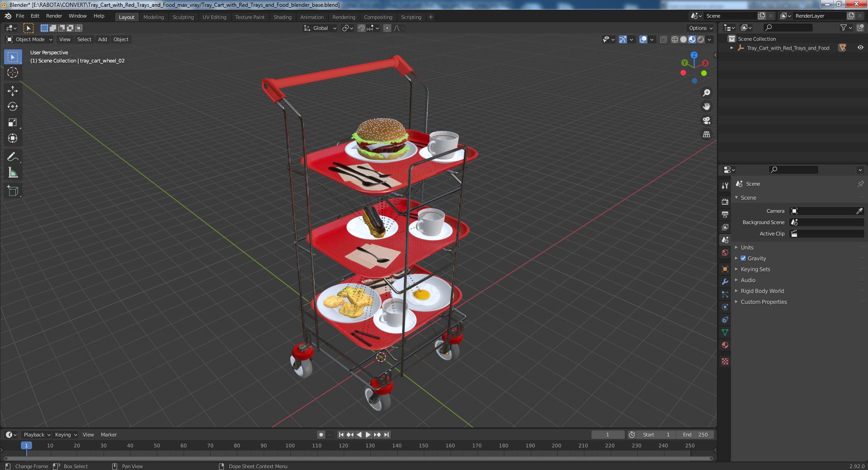Image resolution: width=868 pixels, height=470 pixels.
Task: Open the Object Data properties tab
Action: pyautogui.click(x=725, y=332)
